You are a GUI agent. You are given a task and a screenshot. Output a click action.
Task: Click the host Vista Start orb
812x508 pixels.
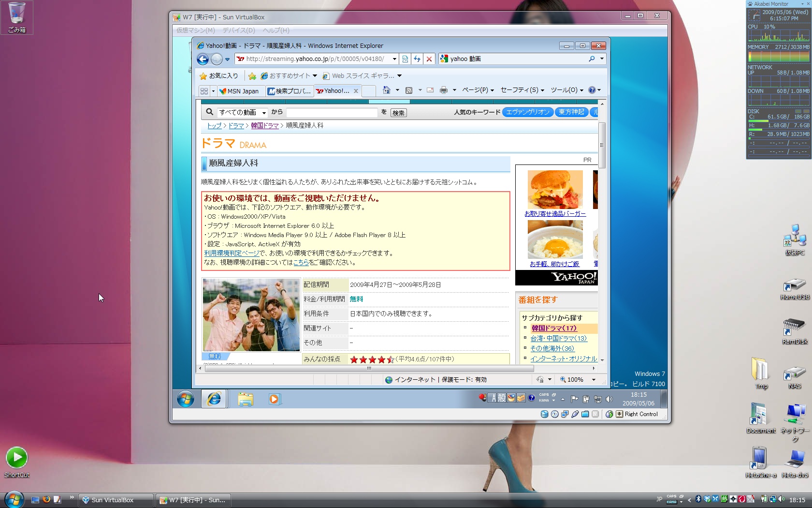coord(14,499)
